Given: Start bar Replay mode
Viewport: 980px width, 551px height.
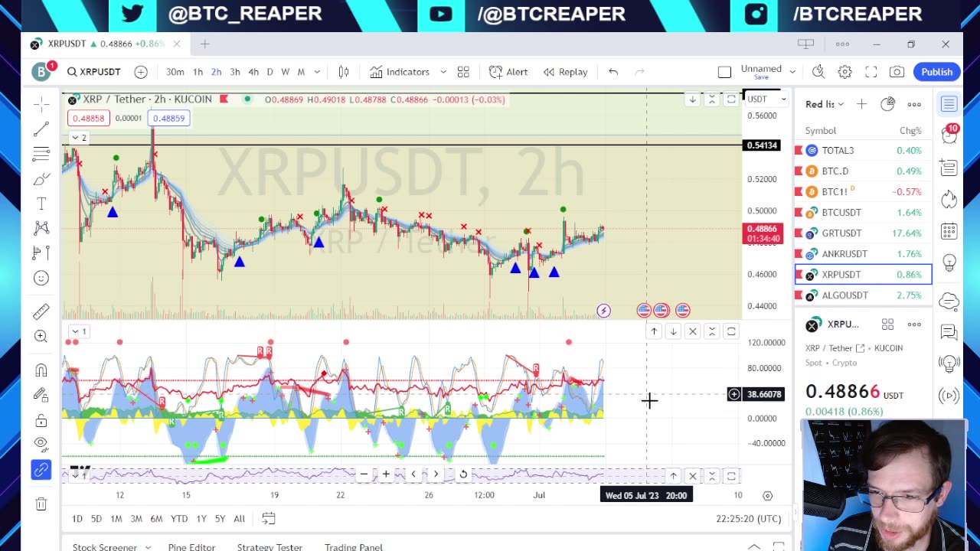Looking at the screenshot, I should click(x=565, y=72).
